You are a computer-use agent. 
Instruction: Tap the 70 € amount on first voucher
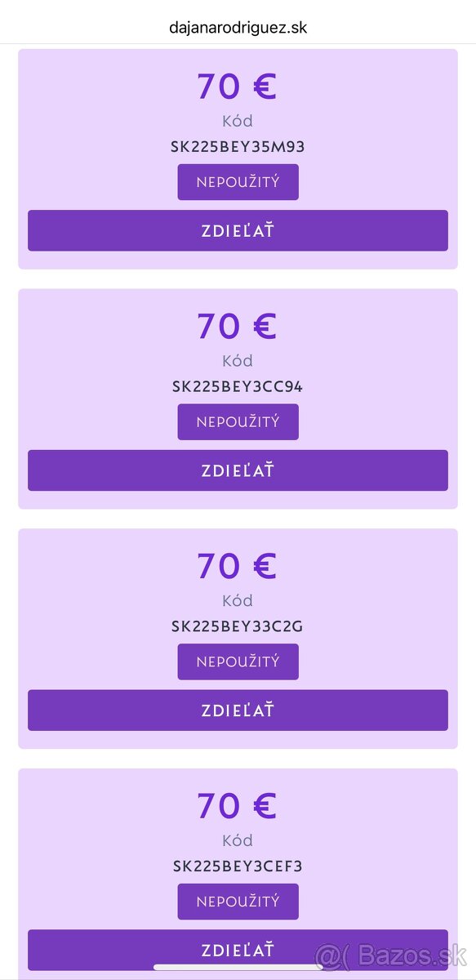coord(238,86)
